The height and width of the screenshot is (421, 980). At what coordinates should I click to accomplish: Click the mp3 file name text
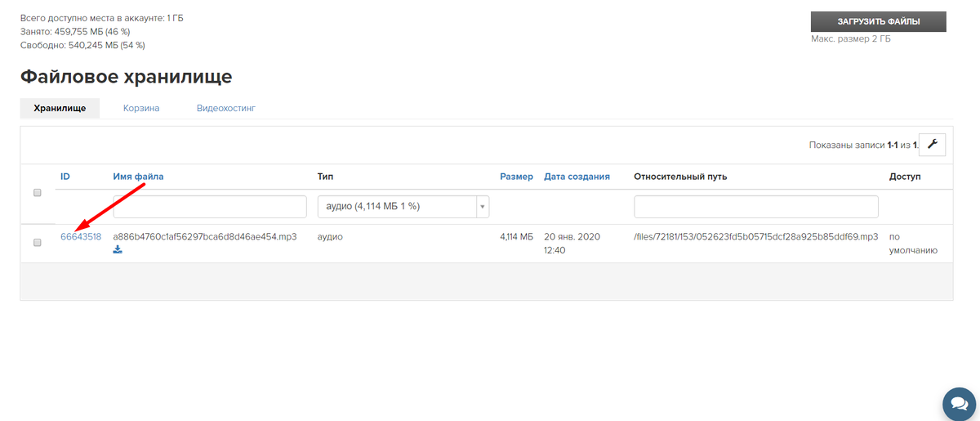(x=204, y=237)
